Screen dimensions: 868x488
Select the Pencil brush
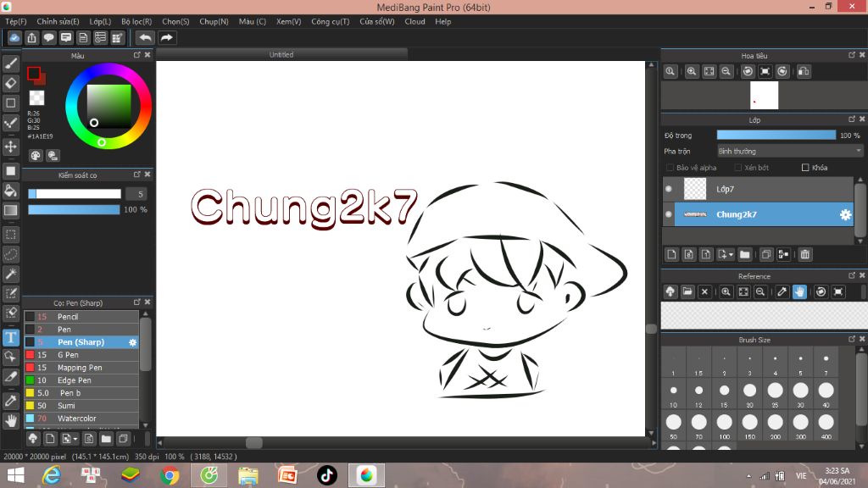click(x=81, y=317)
